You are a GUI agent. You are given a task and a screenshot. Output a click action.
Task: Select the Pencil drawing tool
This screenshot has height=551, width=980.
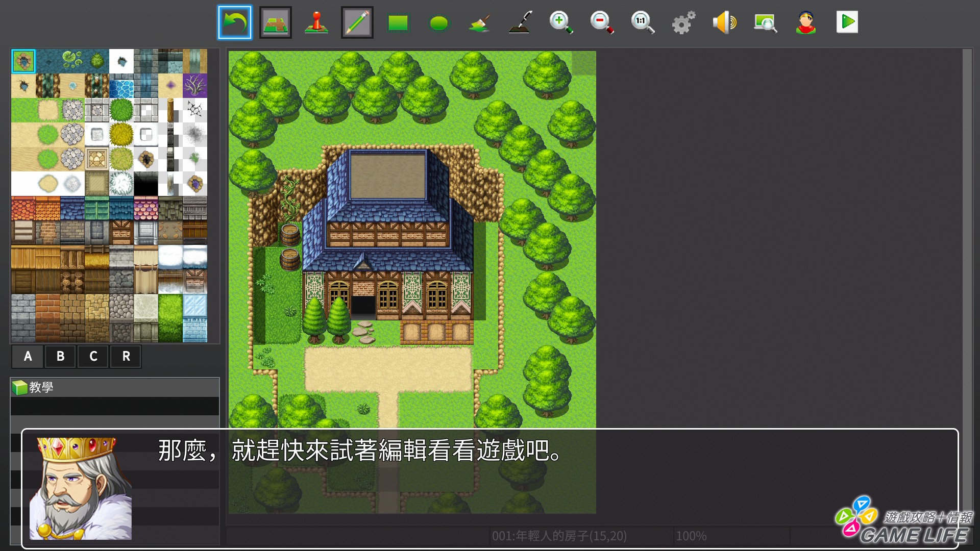[x=357, y=22]
